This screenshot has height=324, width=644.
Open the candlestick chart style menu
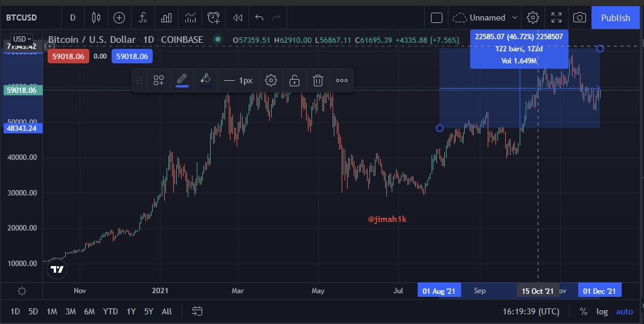[x=96, y=17]
